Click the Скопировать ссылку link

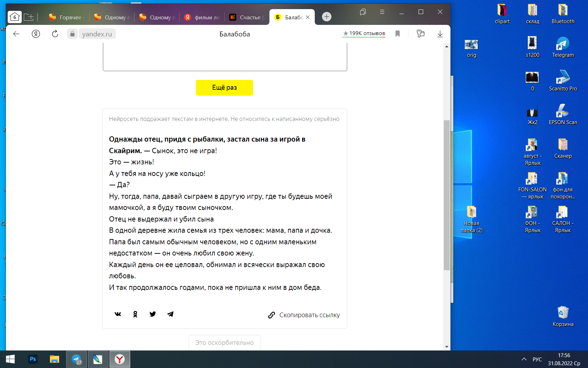tap(304, 315)
